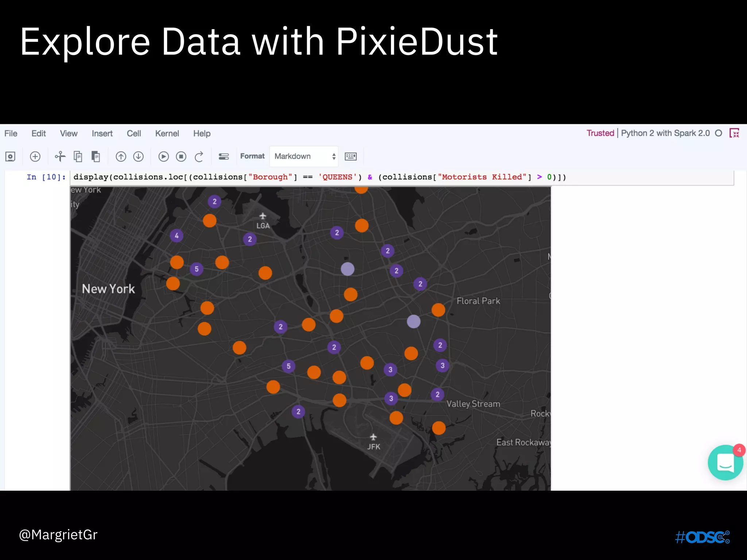This screenshot has width=747, height=560.
Task: Interrupt kernel with stop icon
Action: (x=181, y=157)
